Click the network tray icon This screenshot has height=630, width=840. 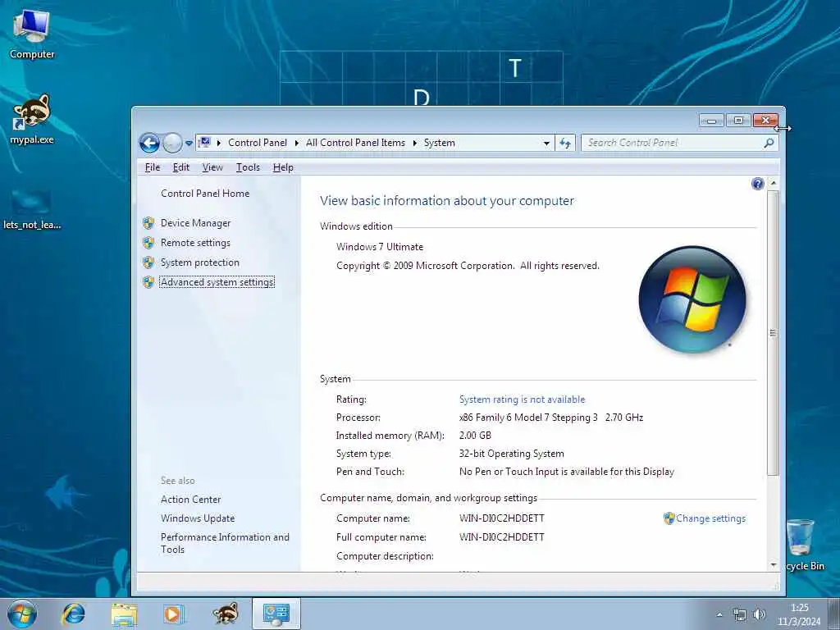pyautogui.click(x=740, y=614)
